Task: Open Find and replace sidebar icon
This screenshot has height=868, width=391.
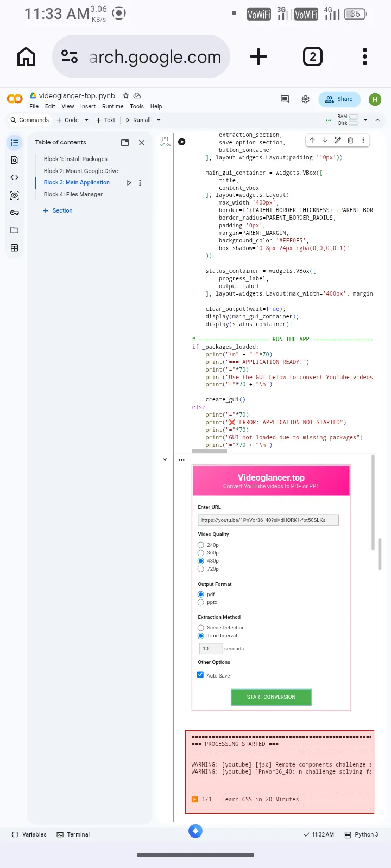Action: coord(15,160)
